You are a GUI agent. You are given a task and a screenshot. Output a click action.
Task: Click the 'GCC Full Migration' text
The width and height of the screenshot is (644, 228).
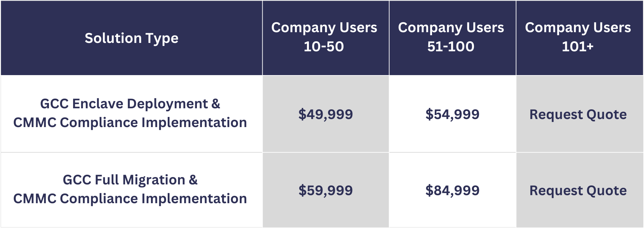tap(124, 180)
